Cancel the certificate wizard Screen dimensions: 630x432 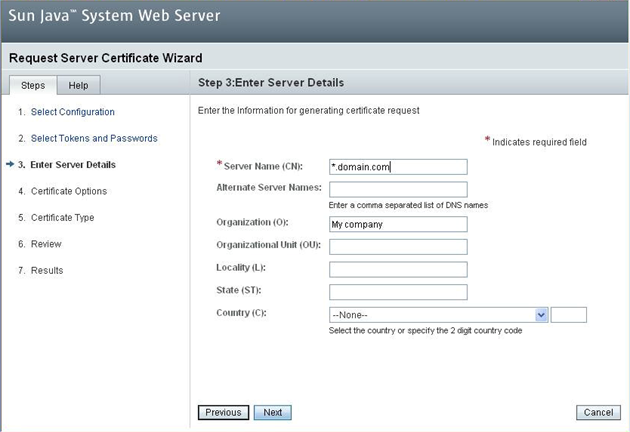[598, 412]
